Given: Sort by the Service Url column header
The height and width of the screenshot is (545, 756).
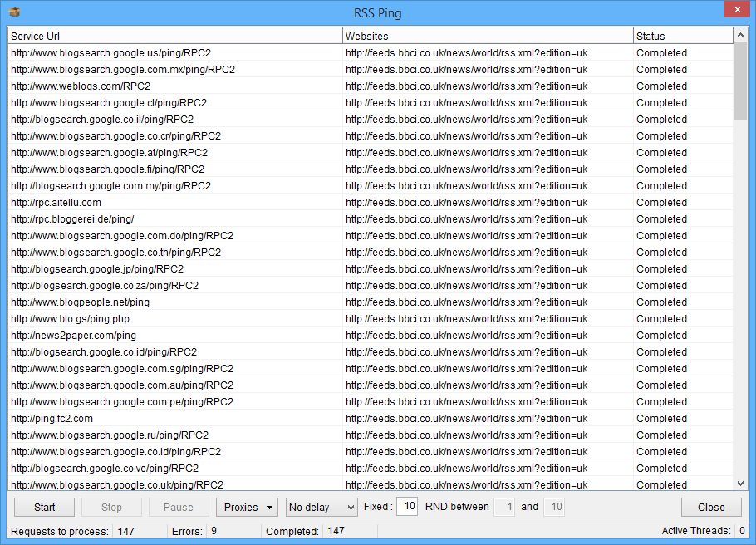Looking at the screenshot, I should click(174, 36).
